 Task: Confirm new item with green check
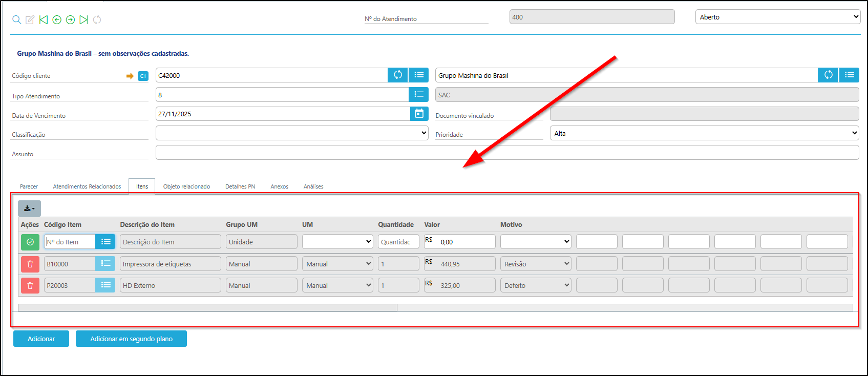pos(30,242)
